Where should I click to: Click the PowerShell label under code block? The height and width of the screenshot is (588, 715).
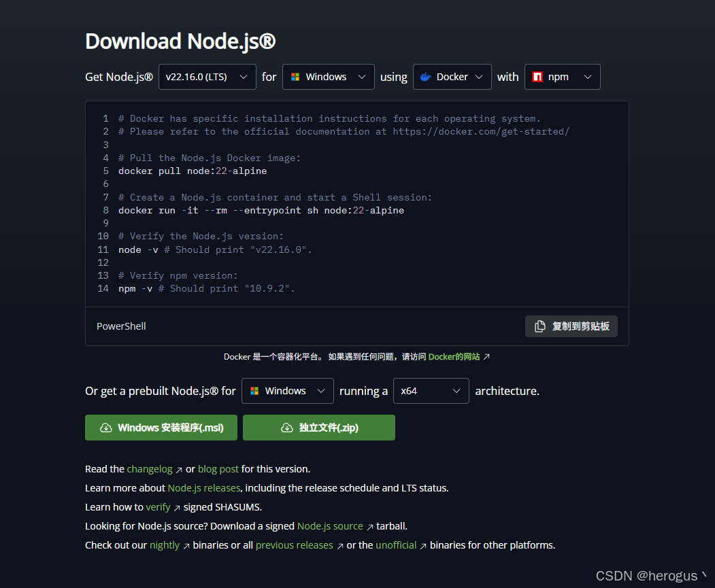click(x=121, y=326)
